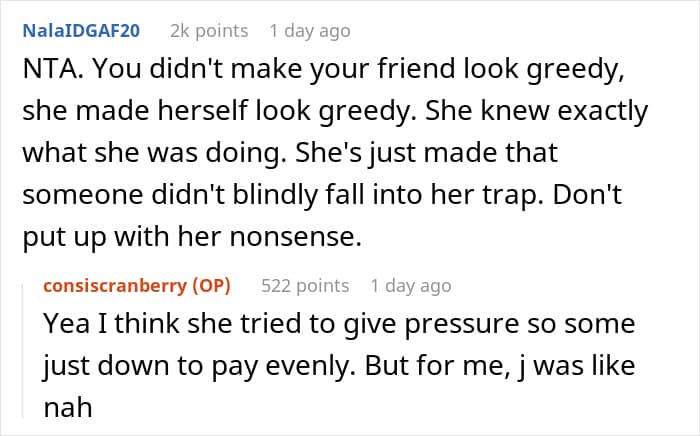Click the (OP) tag beside consiscranberry

point(212,286)
